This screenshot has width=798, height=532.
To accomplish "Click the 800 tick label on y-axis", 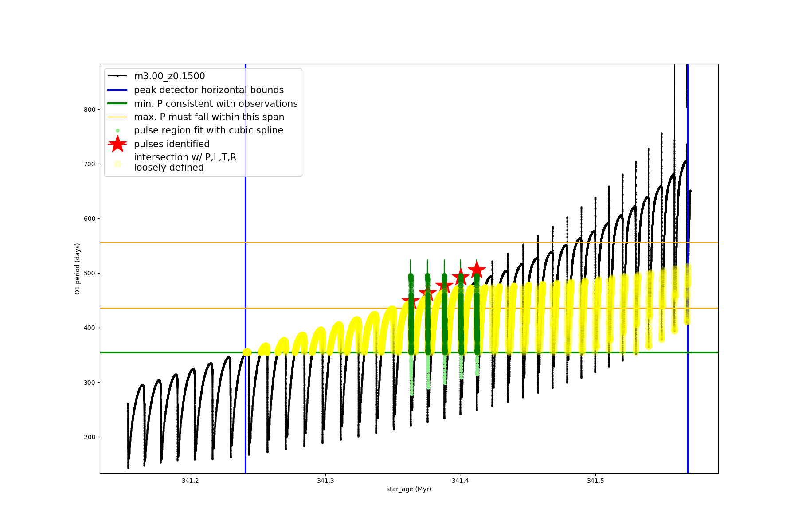I will pyautogui.click(x=90, y=110).
